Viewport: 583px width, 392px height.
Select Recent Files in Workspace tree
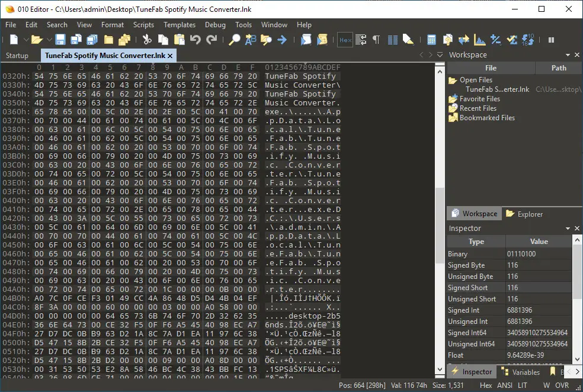[473, 108]
